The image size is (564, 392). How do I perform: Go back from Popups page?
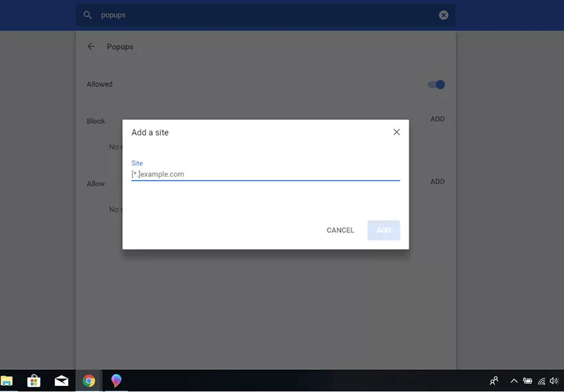91,46
